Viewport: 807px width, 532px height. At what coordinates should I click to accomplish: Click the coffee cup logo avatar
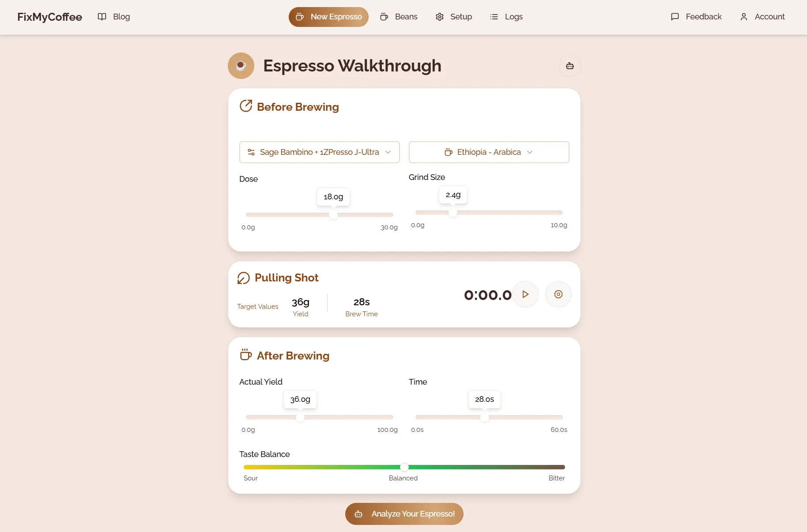[241, 66]
